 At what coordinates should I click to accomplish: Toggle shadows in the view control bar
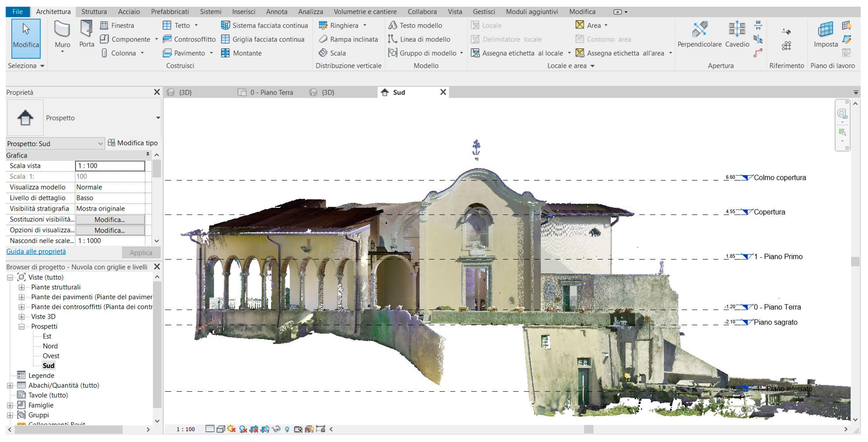point(243,429)
